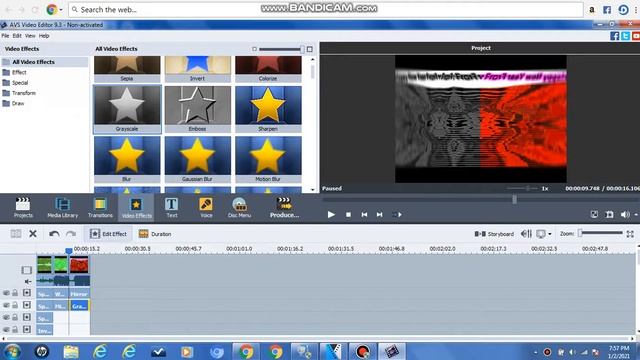
Task: Stop the preview playback
Action: coord(348,214)
